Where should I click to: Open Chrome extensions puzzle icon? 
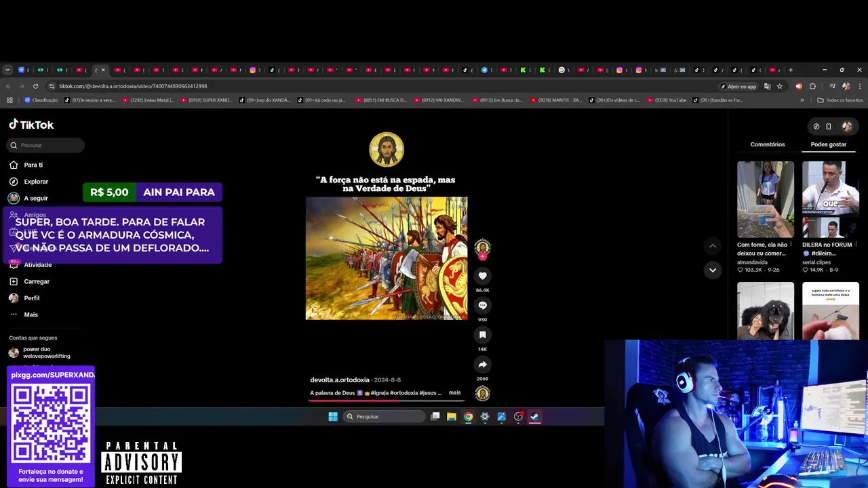pyautogui.click(x=812, y=86)
